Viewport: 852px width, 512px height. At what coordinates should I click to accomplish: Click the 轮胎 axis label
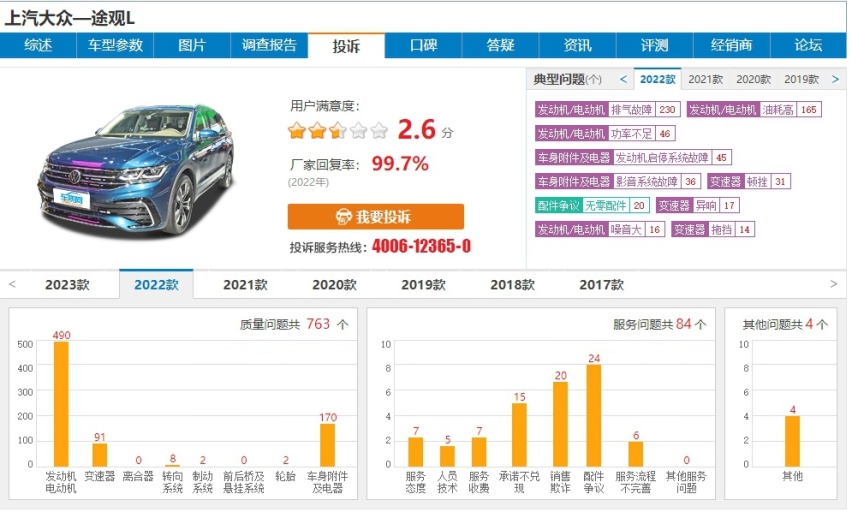click(285, 476)
